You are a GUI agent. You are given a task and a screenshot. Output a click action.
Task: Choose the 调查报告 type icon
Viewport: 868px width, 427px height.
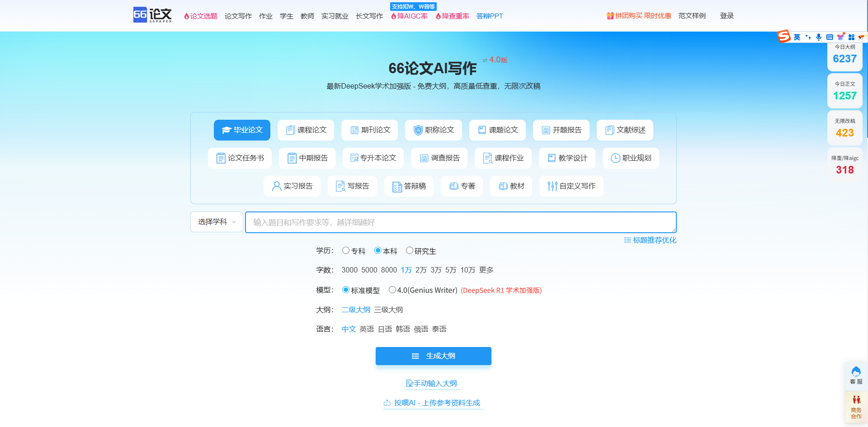[424, 158]
